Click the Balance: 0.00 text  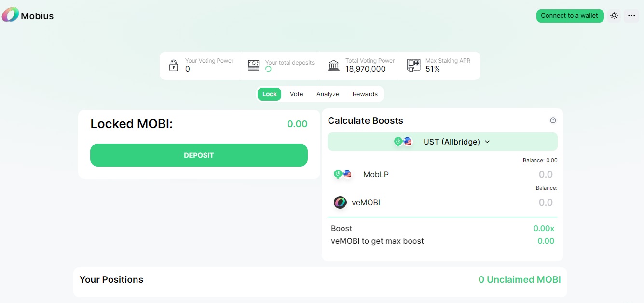click(x=540, y=160)
